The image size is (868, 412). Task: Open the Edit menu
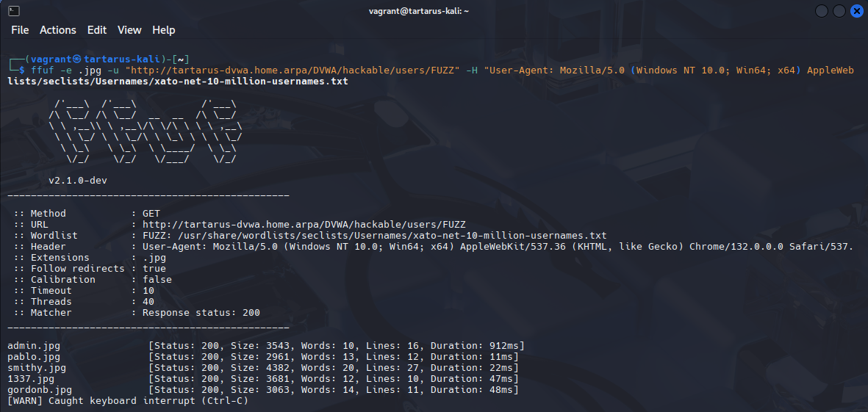tap(97, 30)
